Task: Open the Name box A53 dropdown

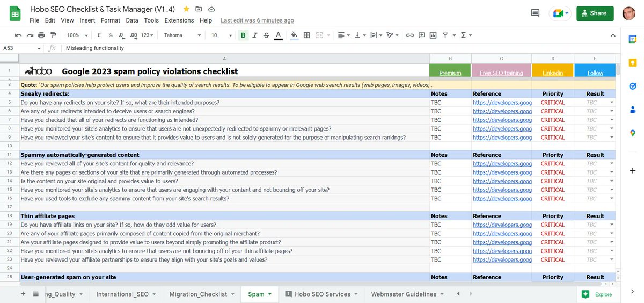Action: tap(39, 48)
